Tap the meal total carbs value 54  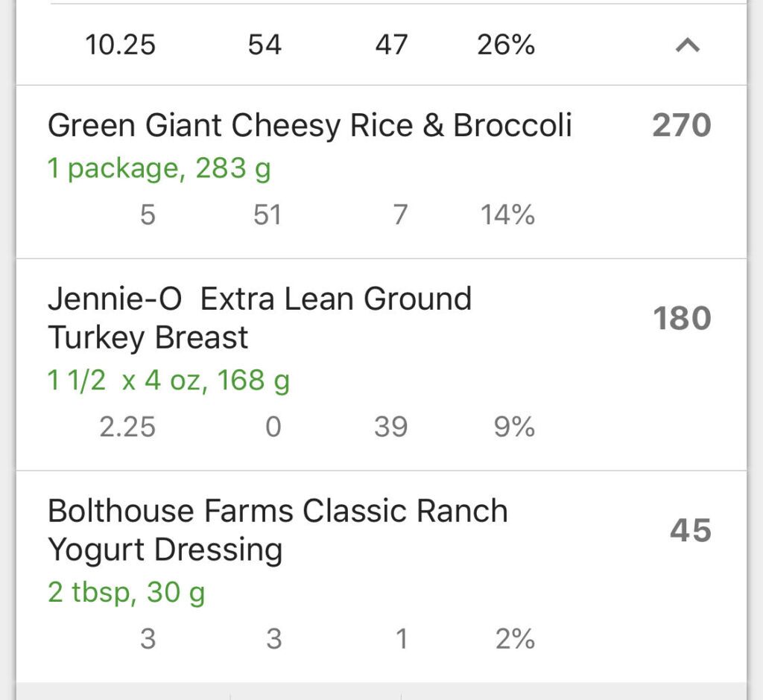265,45
